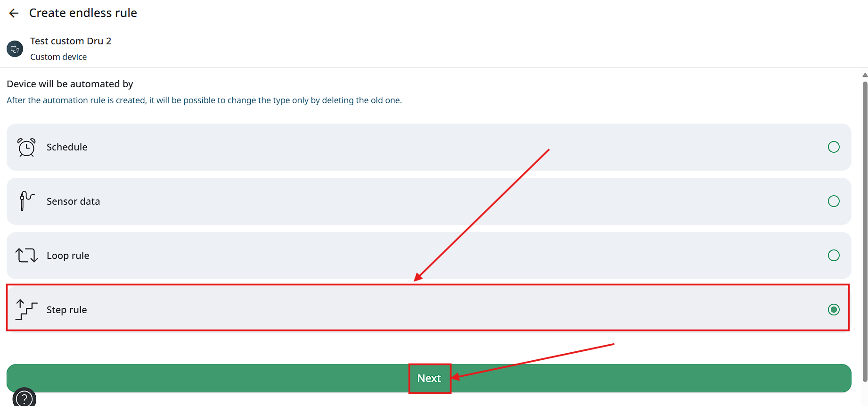This screenshot has width=868, height=406.
Task: Choose the Loop rule option label
Action: (68, 256)
